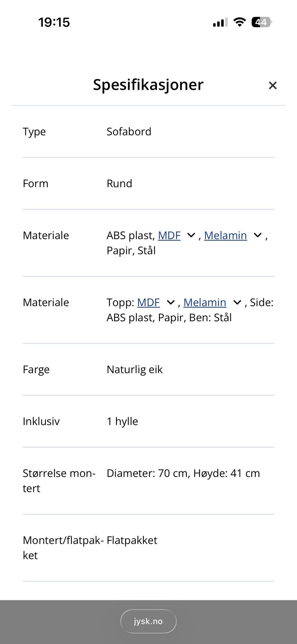Close the Spesifikasjoner panel with X
The height and width of the screenshot is (644, 297).
tap(273, 85)
